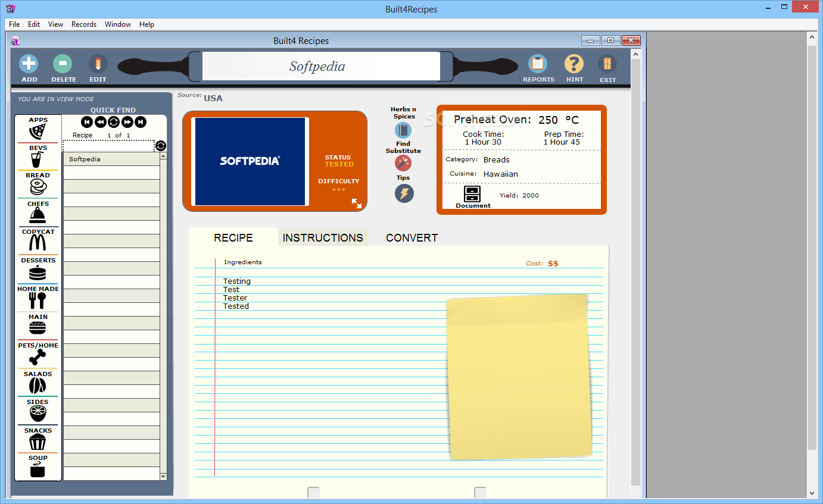
Task: Select the CHEFS cloche category
Action: pos(38,216)
